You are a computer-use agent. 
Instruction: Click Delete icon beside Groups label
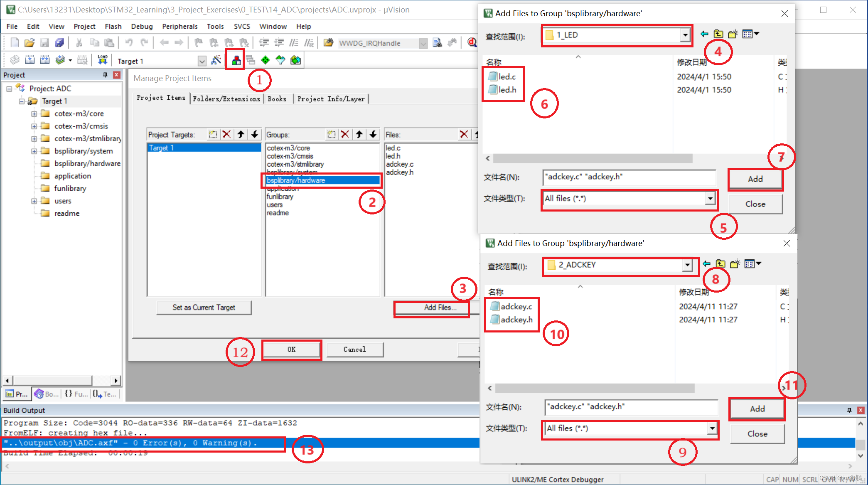(x=345, y=134)
